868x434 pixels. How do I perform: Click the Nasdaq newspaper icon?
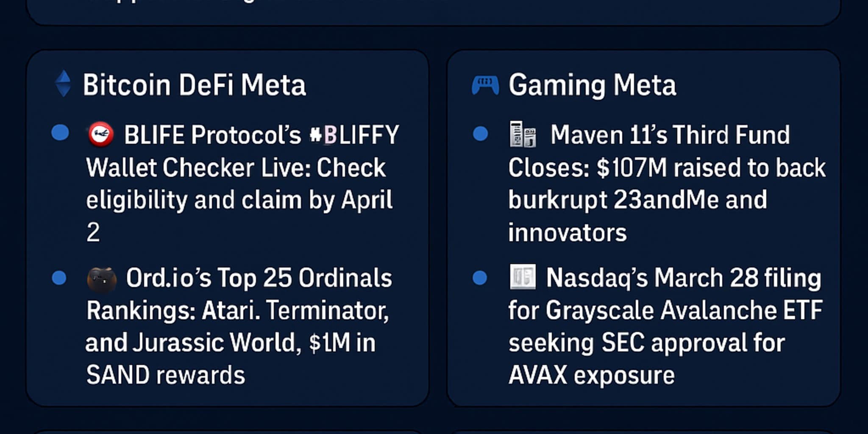coord(523,277)
